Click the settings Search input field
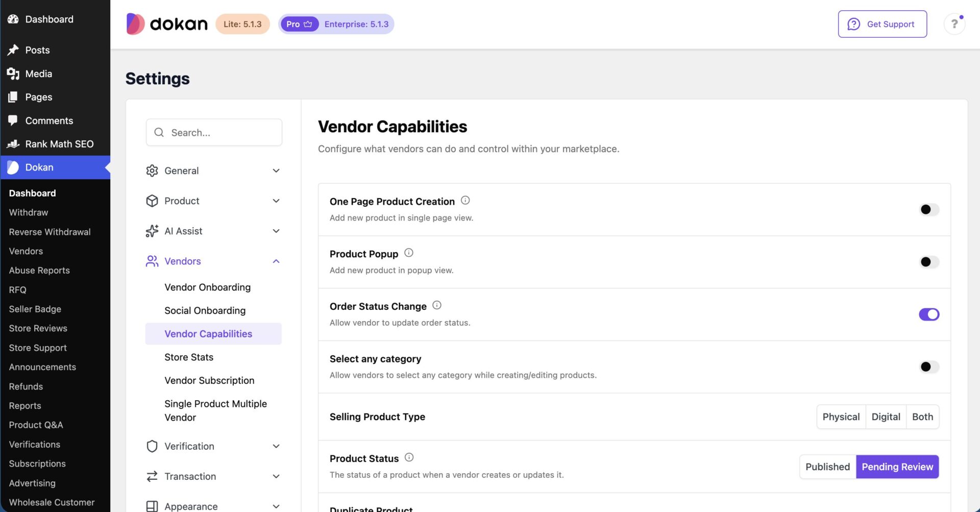The width and height of the screenshot is (980, 512). [214, 132]
